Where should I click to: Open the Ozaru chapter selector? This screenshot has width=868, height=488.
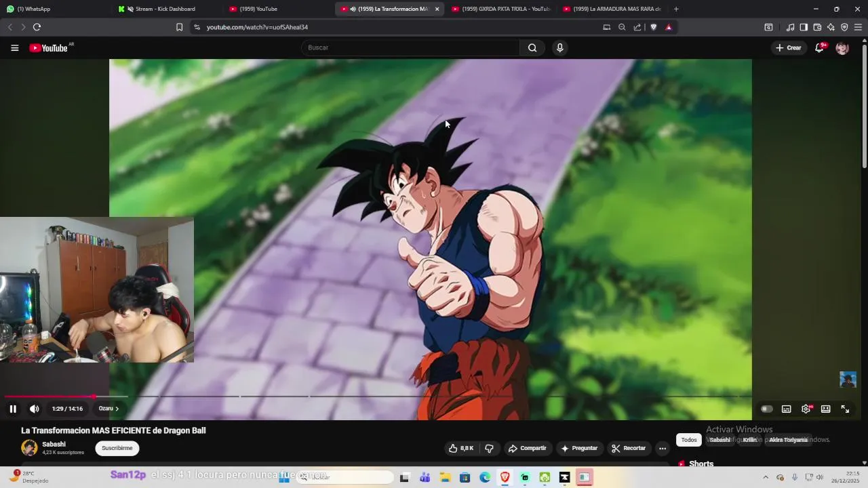point(108,409)
